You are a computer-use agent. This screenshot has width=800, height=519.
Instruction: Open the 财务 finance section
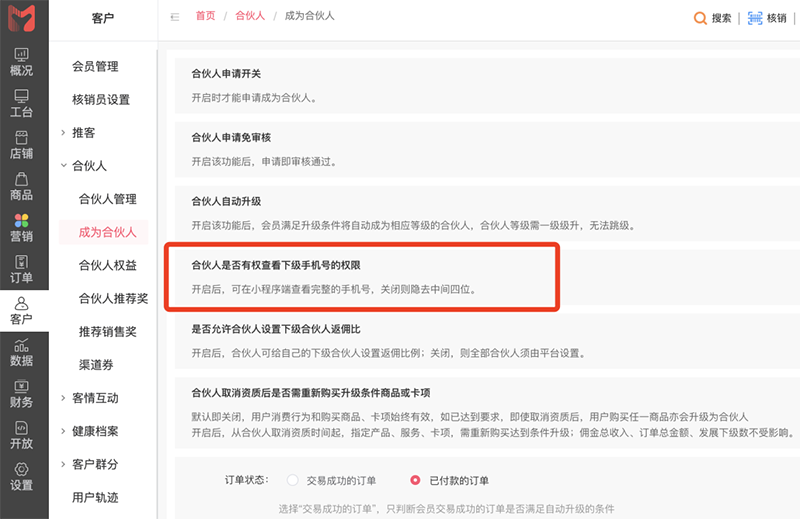pyautogui.click(x=21, y=394)
